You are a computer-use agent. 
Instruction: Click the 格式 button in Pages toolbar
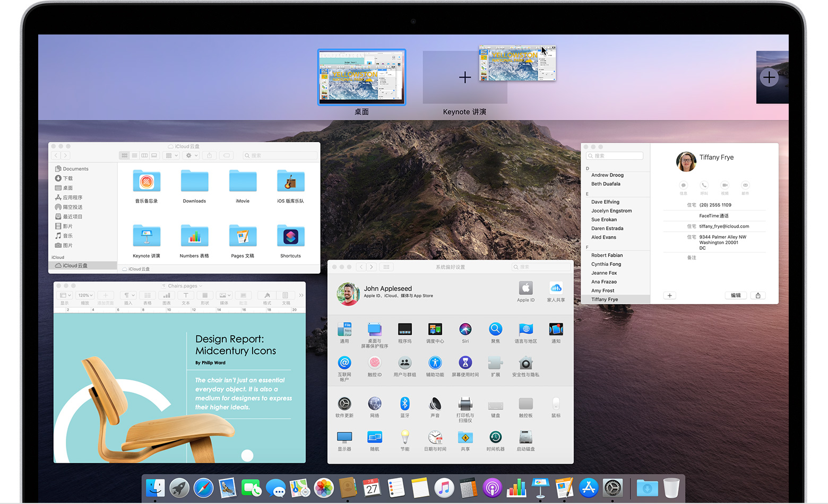point(268,296)
